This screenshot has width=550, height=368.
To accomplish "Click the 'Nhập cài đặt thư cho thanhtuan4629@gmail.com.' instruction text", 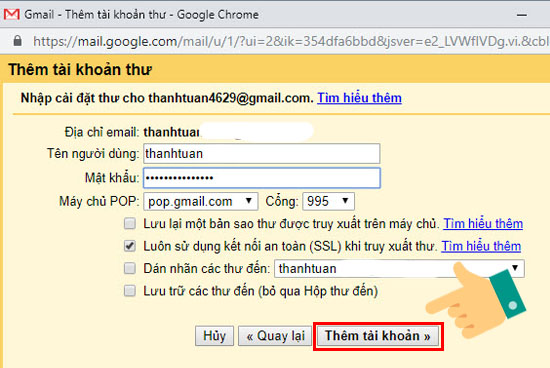I will (167, 98).
